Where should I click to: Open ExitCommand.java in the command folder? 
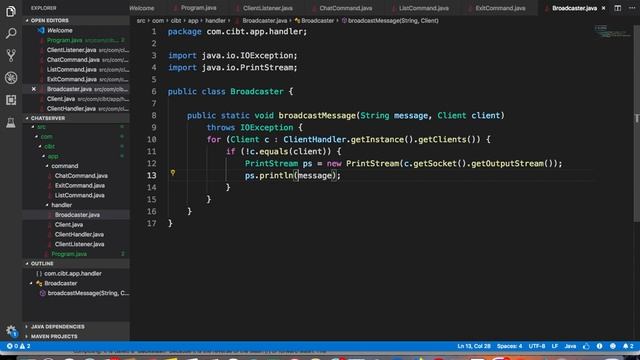click(80, 186)
